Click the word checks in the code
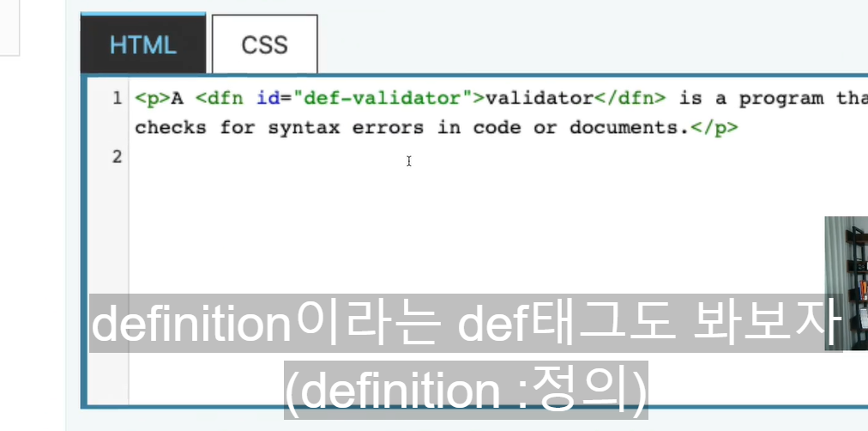This screenshot has width=868, height=431. pyautogui.click(x=171, y=128)
